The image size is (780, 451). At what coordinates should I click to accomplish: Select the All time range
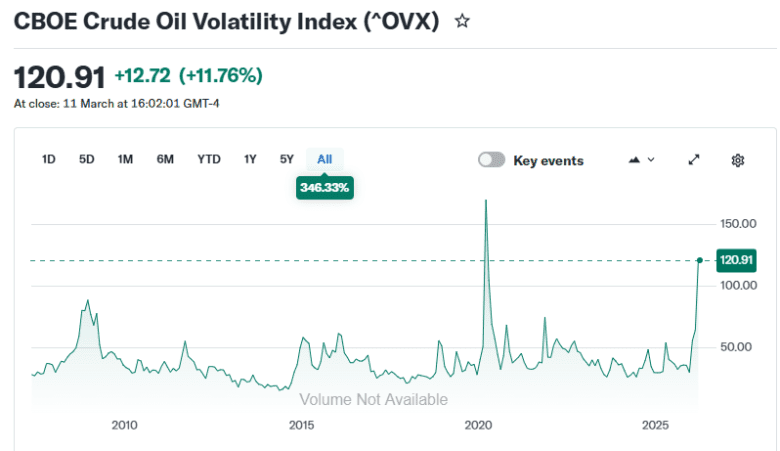[x=324, y=159]
